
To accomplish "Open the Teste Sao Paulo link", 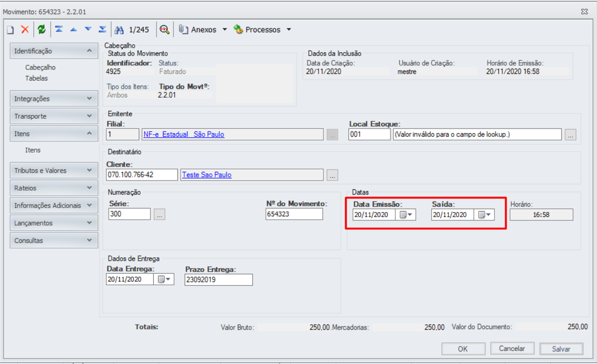I will click(206, 175).
